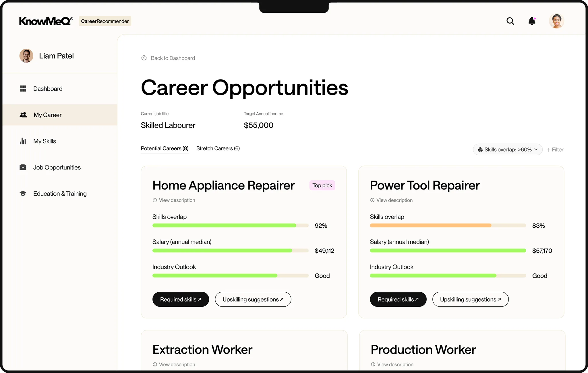This screenshot has height=373, width=588.
Task: Click the Education & Training cap icon
Action: (23, 194)
